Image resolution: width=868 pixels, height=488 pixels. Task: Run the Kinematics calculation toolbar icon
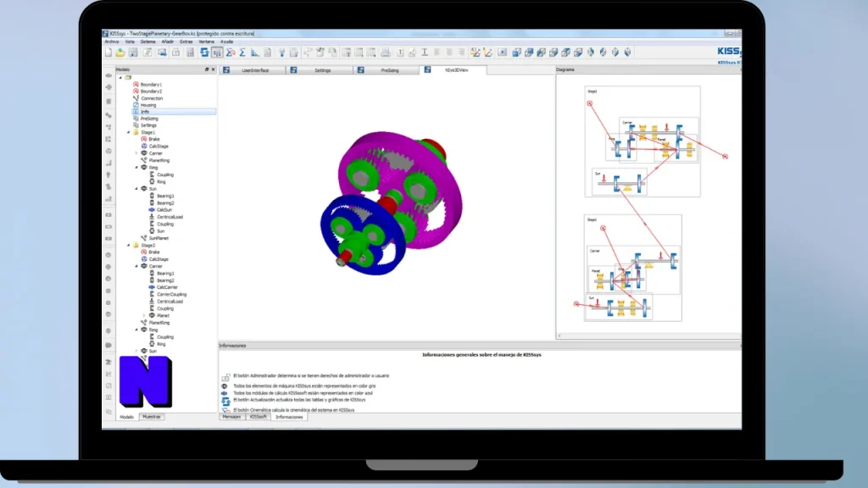coord(231,53)
